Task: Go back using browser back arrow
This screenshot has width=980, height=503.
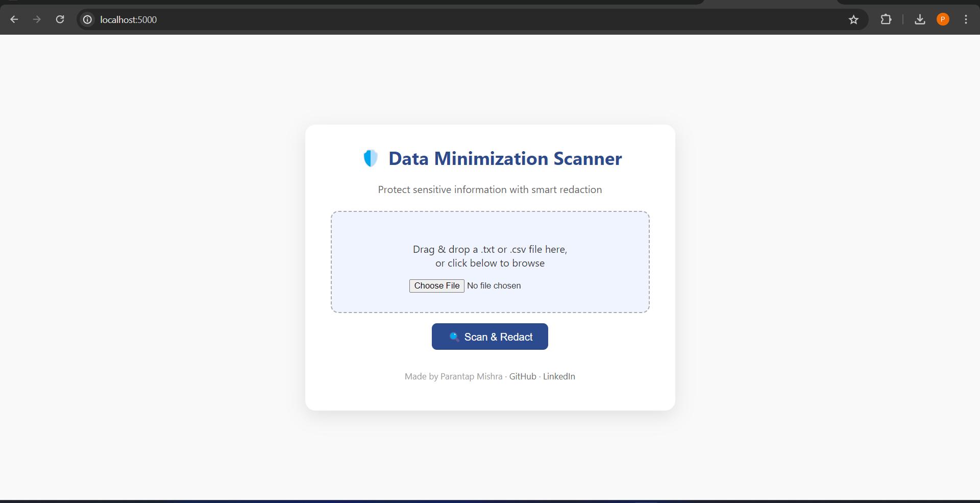Action: point(14,19)
